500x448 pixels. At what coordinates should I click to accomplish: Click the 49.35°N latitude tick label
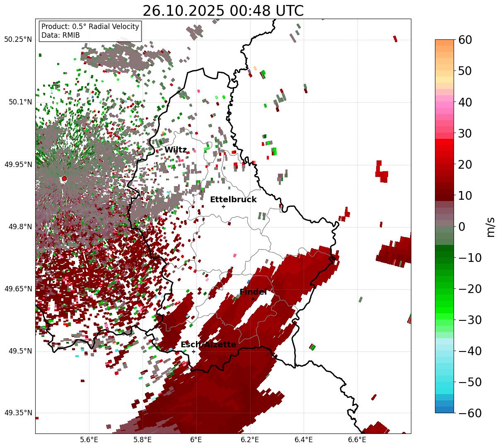[x=18, y=413]
